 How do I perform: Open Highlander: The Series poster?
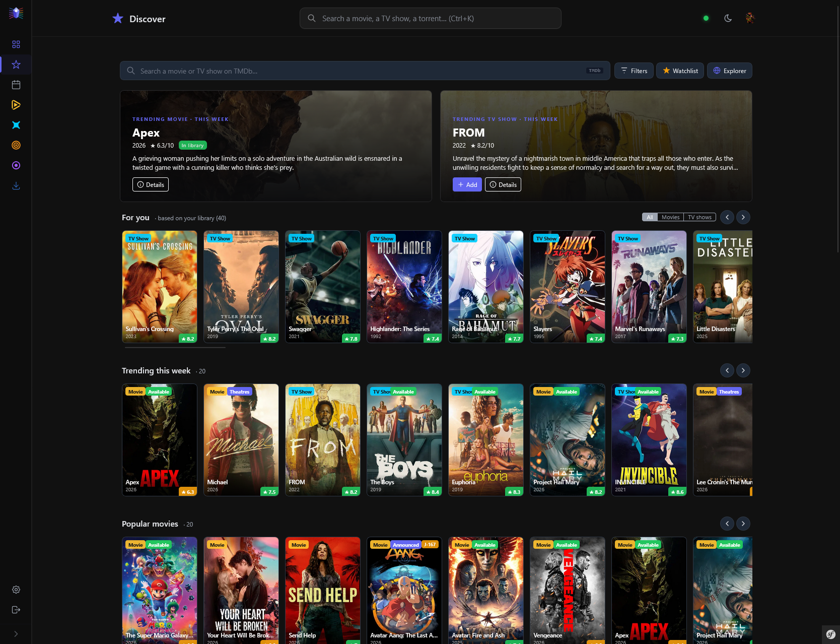click(x=404, y=287)
